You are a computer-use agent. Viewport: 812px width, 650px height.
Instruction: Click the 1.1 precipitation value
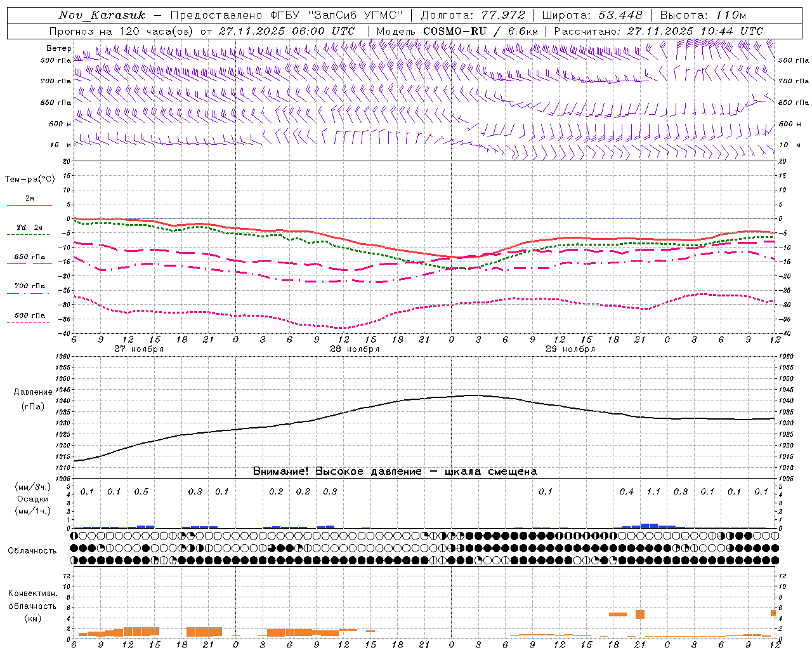point(653,492)
